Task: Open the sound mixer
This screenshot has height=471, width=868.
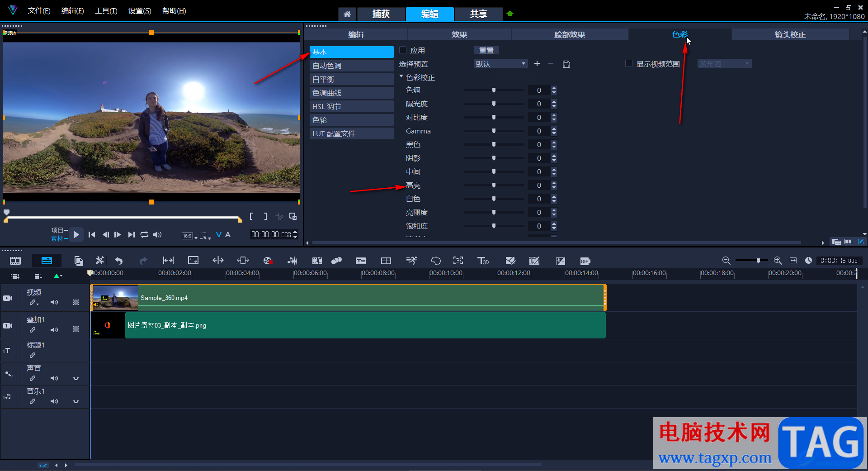Action: (x=292, y=261)
